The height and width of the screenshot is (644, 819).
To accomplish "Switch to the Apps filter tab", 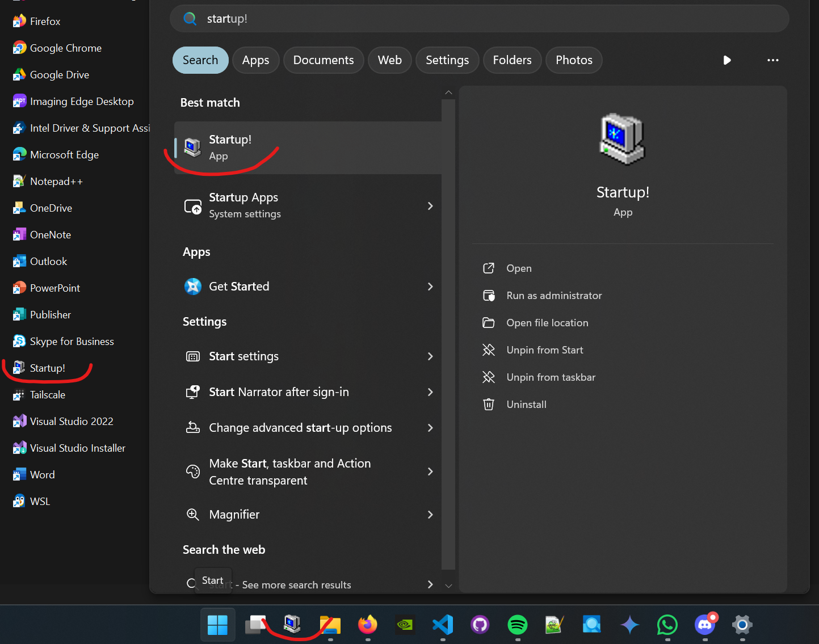I will tap(255, 60).
